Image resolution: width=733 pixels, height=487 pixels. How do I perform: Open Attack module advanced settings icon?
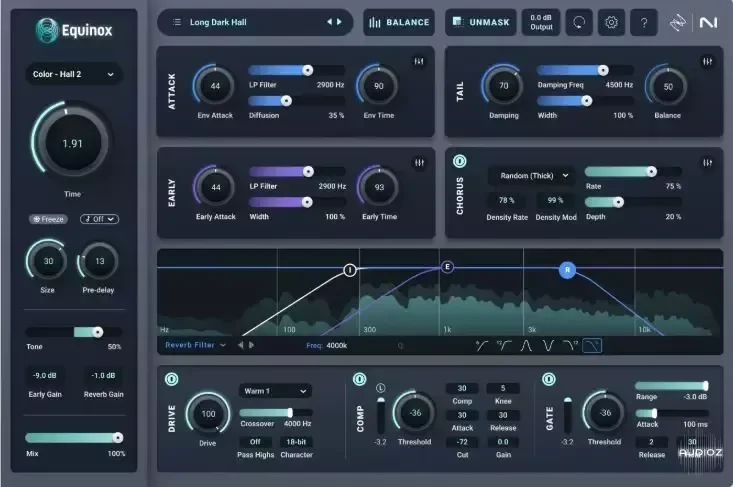419,61
